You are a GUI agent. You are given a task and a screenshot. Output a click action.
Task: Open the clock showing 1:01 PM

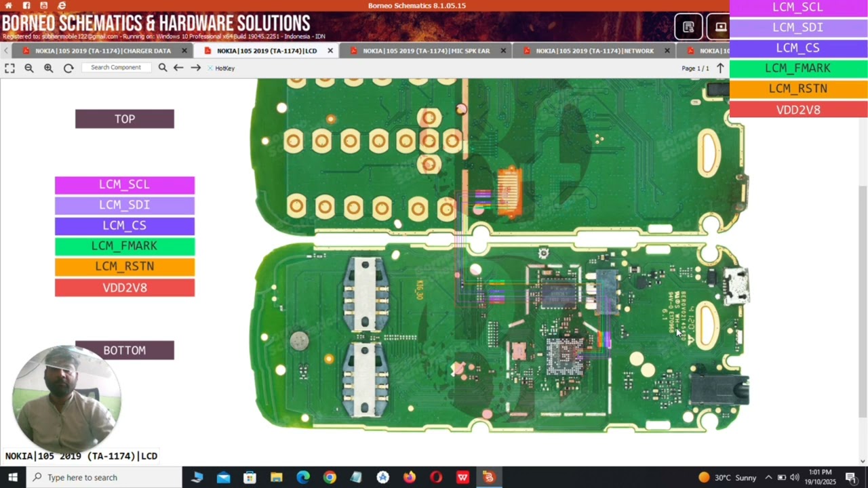[x=821, y=477]
